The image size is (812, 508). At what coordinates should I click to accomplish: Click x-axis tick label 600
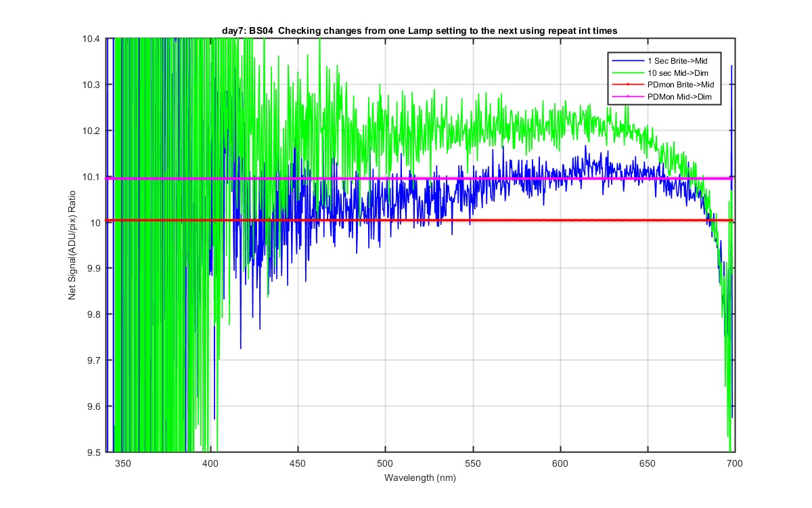(x=560, y=463)
